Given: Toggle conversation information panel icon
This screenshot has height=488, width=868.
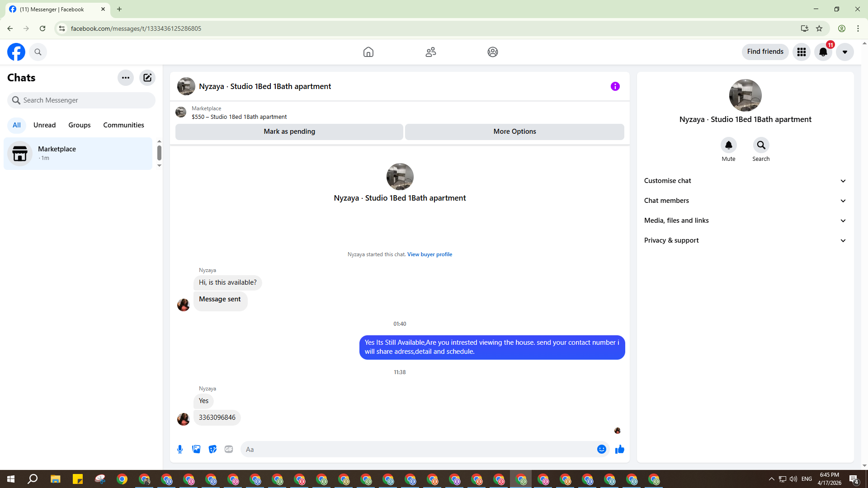Looking at the screenshot, I should pyautogui.click(x=615, y=86).
